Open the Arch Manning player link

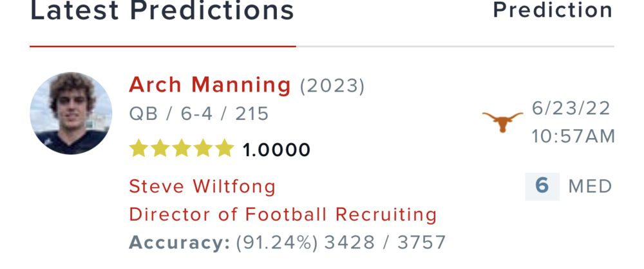[x=210, y=85]
